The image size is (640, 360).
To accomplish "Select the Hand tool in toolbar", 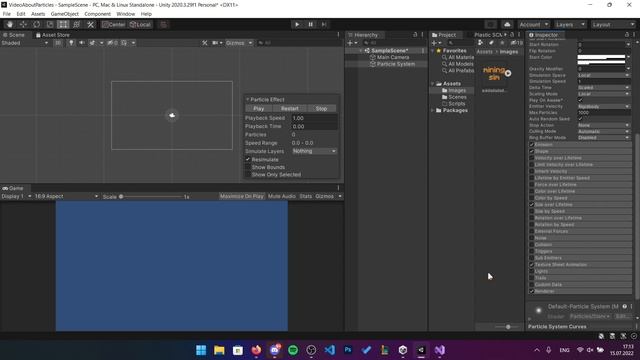I will coord(9,24).
